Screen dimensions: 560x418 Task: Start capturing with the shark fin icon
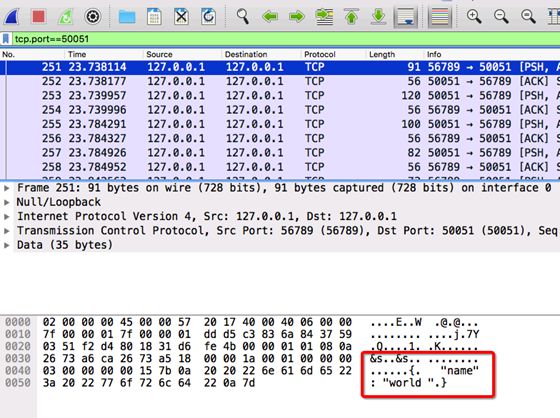pos(11,16)
